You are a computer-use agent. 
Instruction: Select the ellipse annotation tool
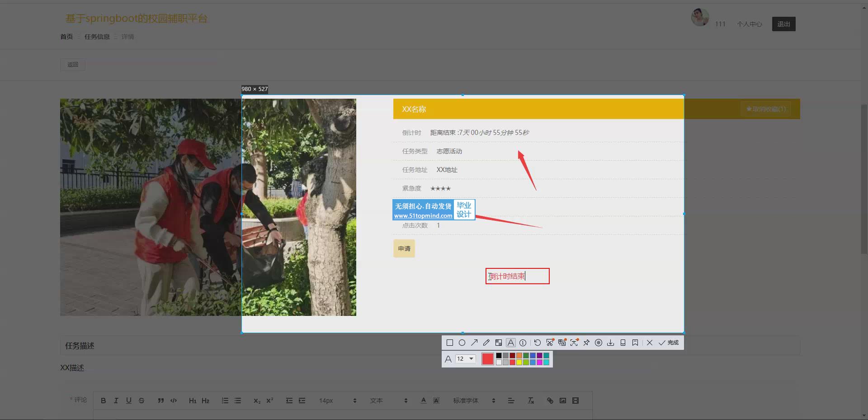(x=462, y=343)
